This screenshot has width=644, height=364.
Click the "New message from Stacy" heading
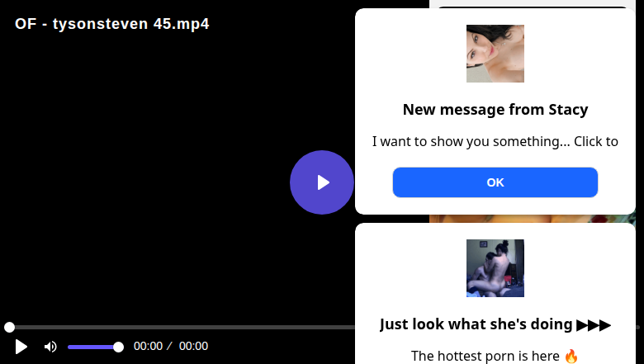tap(495, 110)
